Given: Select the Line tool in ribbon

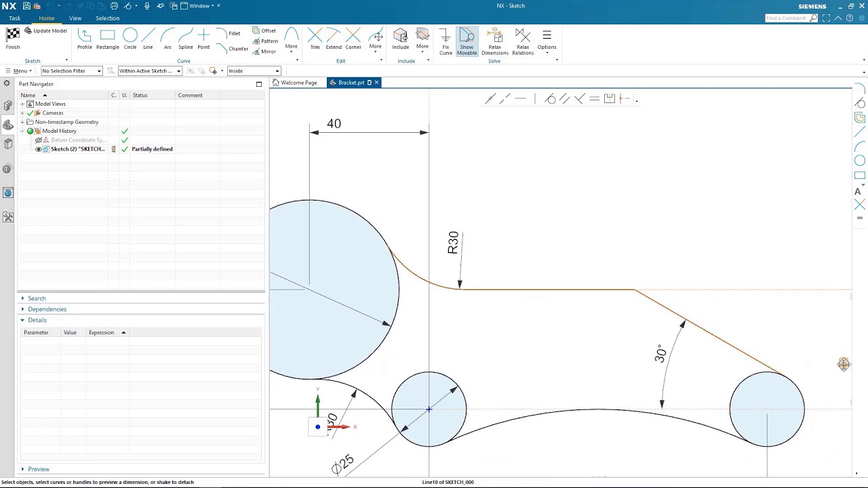Looking at the screenshot, I should (x=148, y=39).
